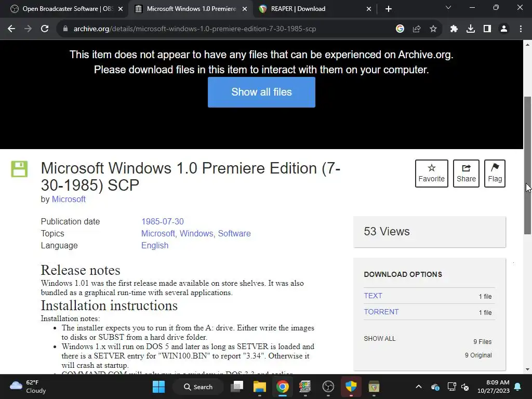532x399 pixels.
Task: Click the display and network tray icon
Action: pos(451,387)
